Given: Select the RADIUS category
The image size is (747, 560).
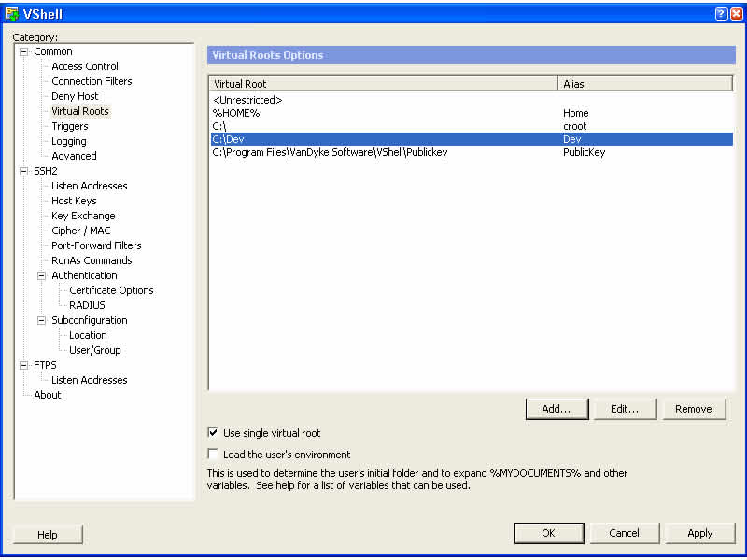Looking at the screenshot, I should (87, 305).
